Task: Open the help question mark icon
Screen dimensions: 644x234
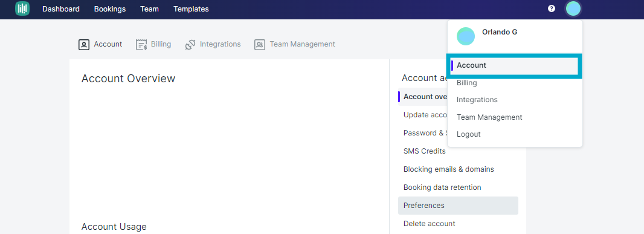Action: pos(551,8)
